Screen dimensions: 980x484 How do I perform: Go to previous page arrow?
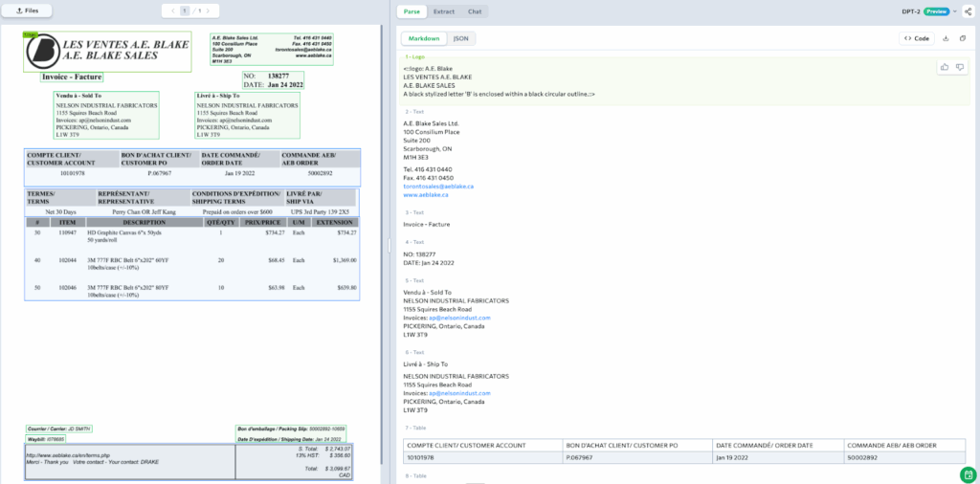172,11
